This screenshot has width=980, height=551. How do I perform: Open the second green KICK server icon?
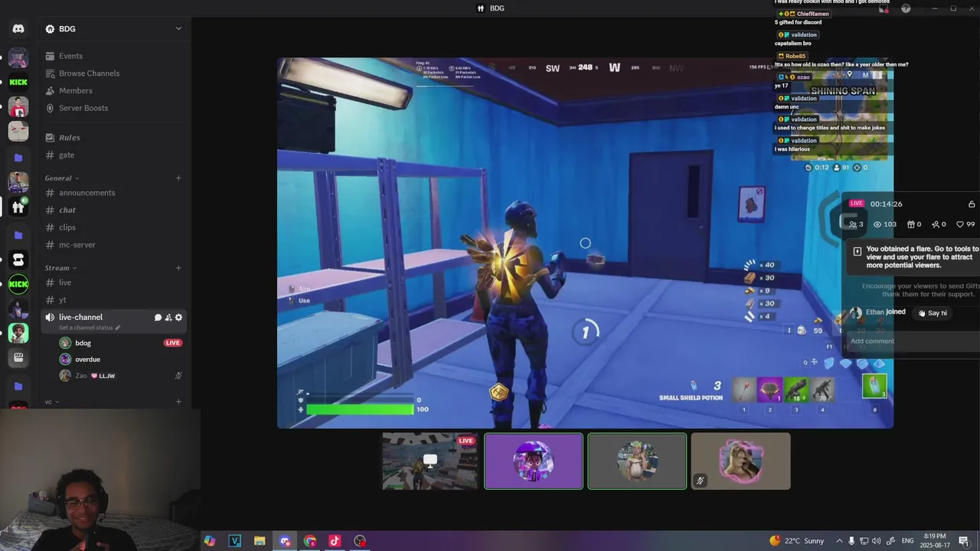[18, 284]
